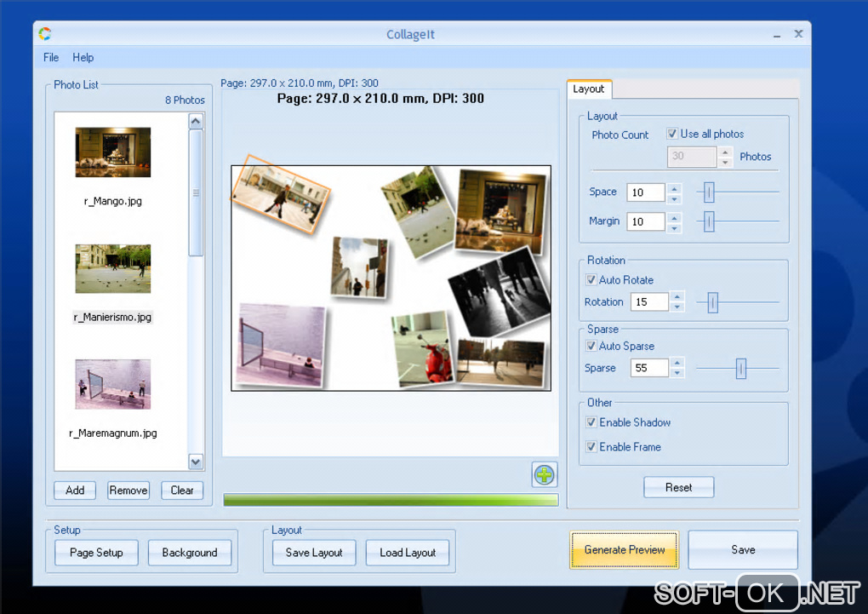Increase Space value with up arrow

click(674, 188)
